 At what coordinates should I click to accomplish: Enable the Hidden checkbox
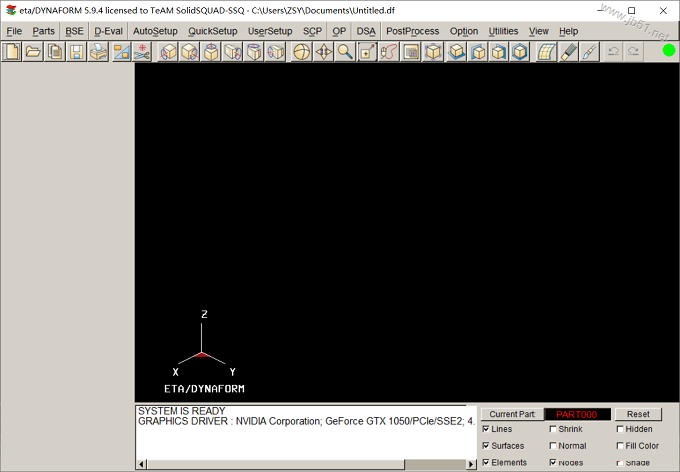[620, 429]
